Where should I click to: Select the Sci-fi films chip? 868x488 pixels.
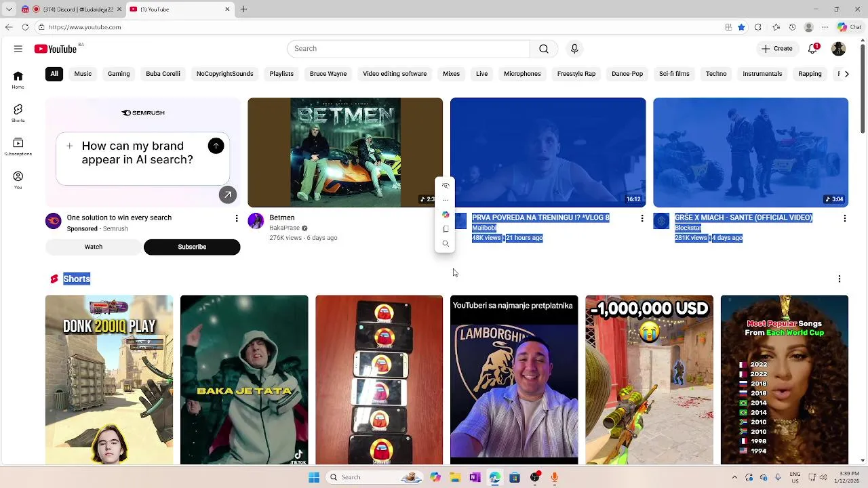pyautogui.click(x=674, y=74)
